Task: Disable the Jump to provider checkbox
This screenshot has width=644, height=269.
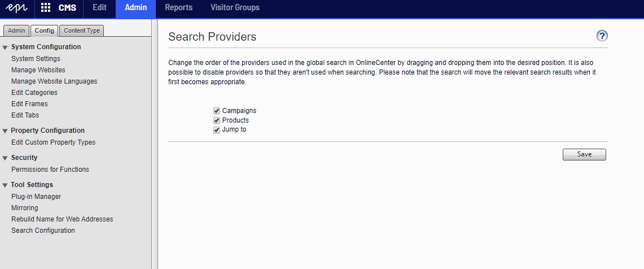Action: coord(217,130)
